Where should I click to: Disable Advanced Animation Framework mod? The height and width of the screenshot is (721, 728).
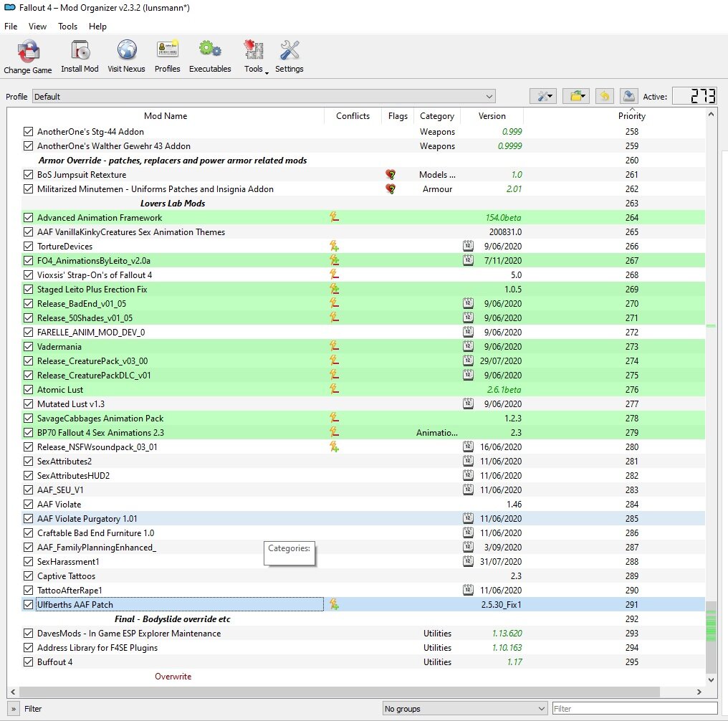29,217
